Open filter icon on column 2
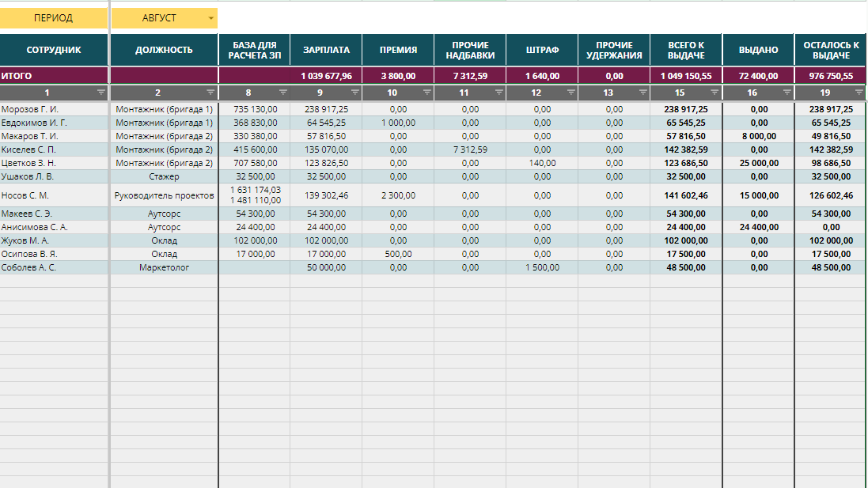The image size is (868, 488). coord(210,93)
